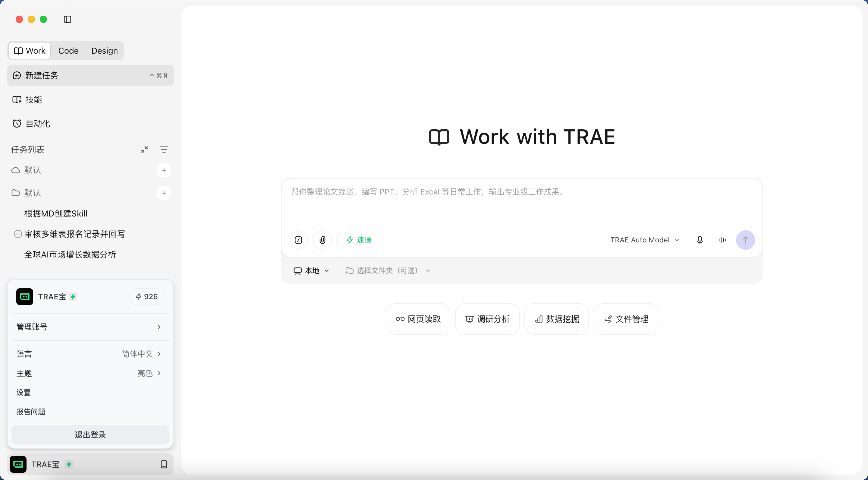
Task: Select the 文件管理 suggestion
Action: pyautogui.click(x=626, y=319)
